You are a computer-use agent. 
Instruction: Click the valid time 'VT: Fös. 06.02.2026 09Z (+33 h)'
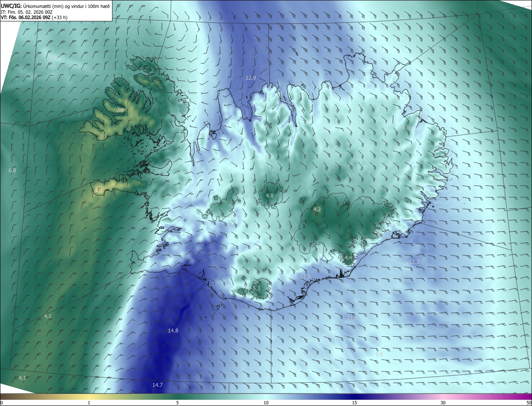[x=34, y=17]
